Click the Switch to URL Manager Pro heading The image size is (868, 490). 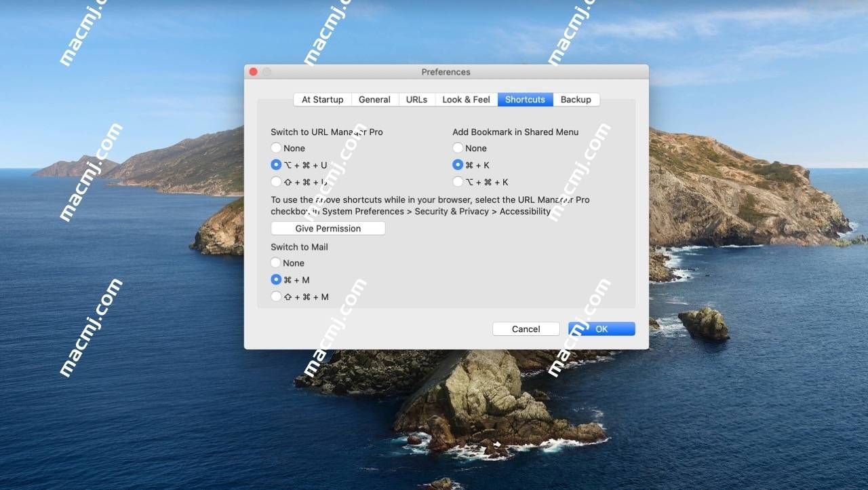coord(327,132)
